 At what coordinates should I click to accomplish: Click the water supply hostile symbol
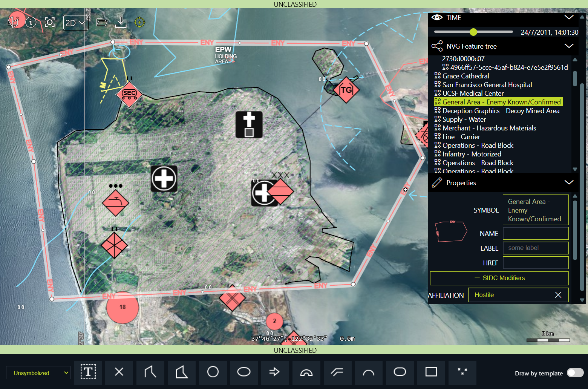pyautogui.click(x=115, y=202)
